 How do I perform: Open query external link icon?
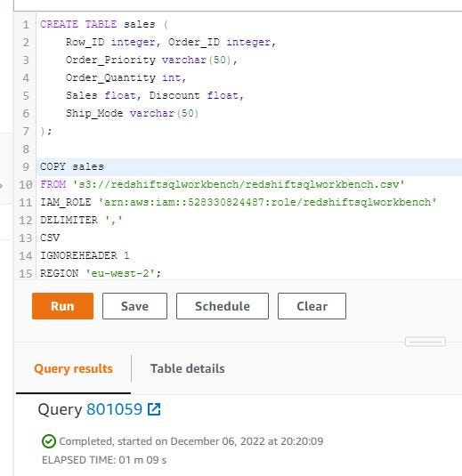tap(154, 409)
